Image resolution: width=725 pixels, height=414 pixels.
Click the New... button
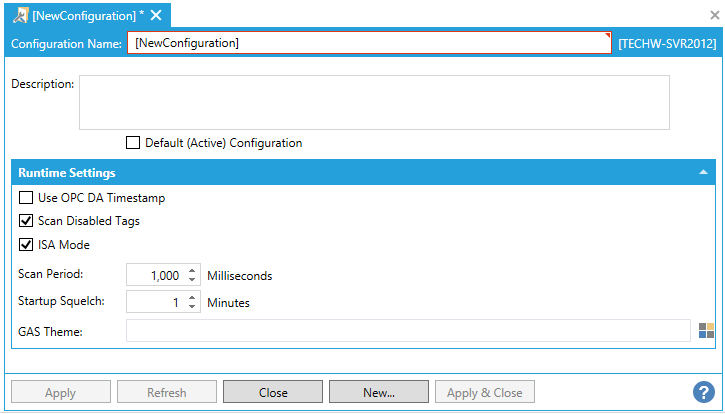pyautogui.click(x=378, y=392)
